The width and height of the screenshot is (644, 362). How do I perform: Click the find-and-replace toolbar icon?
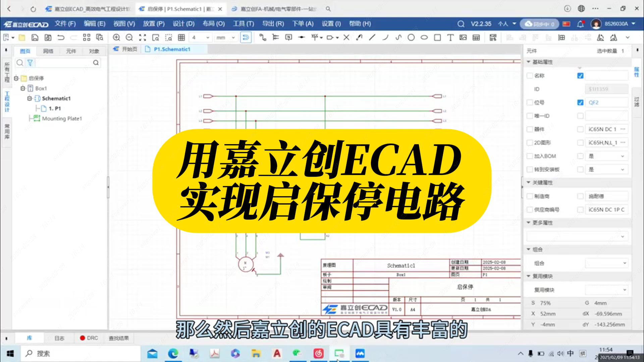pos(100,38)
